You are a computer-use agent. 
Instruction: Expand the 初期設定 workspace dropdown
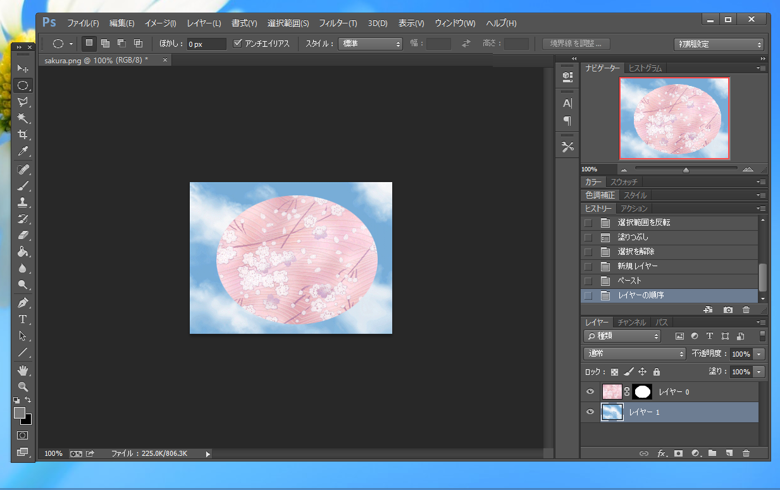click(718, 44)
